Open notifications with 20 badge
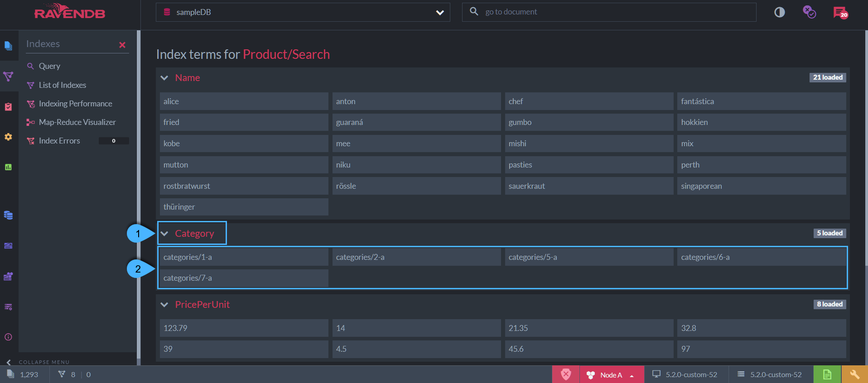The width and height of the screenshot is (868, 383). click(840, 13)
